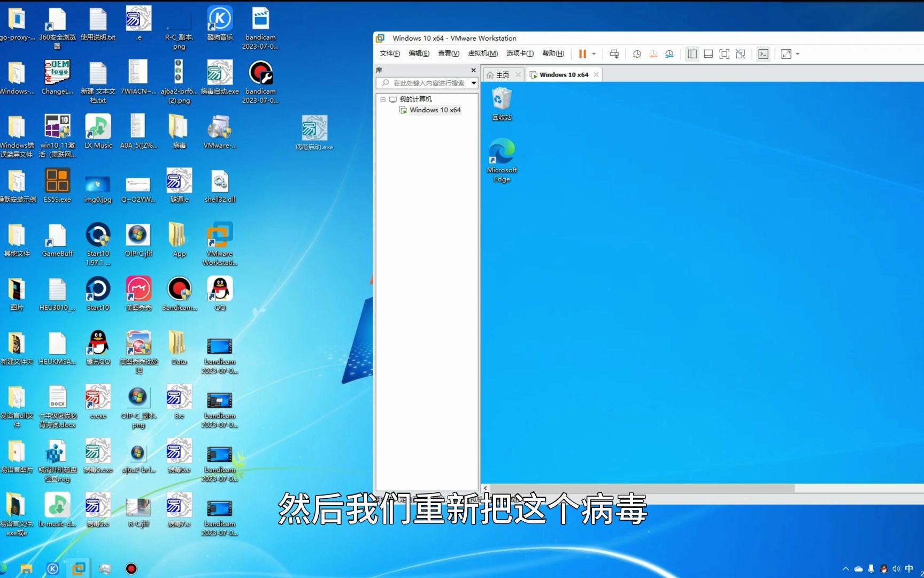Image resolution: width=924 pixels, height=578 pixels.
Task: Send Ctrl+Alt+Del to the guest
Action: click(x=614, y=54)
